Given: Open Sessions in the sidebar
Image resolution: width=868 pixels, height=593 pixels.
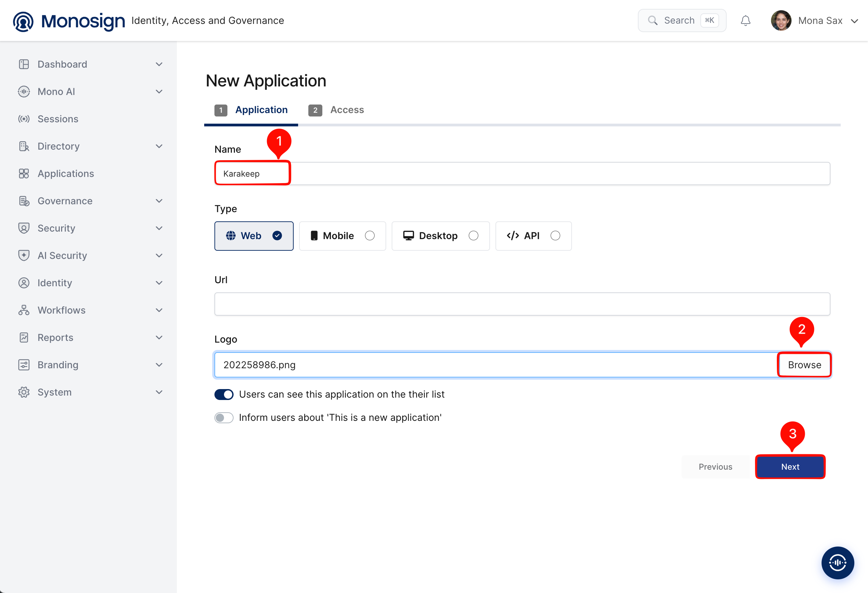Looking at the screenshot, I should (x=58, y=119).
